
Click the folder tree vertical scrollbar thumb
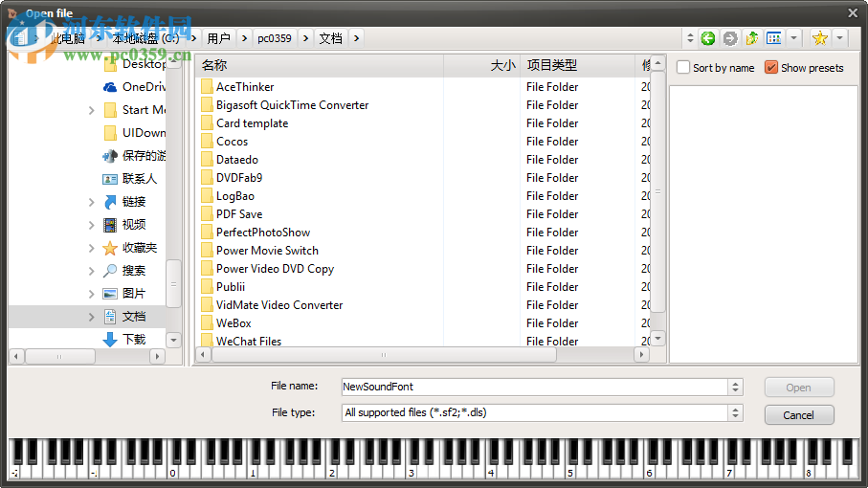pos(173,284)
